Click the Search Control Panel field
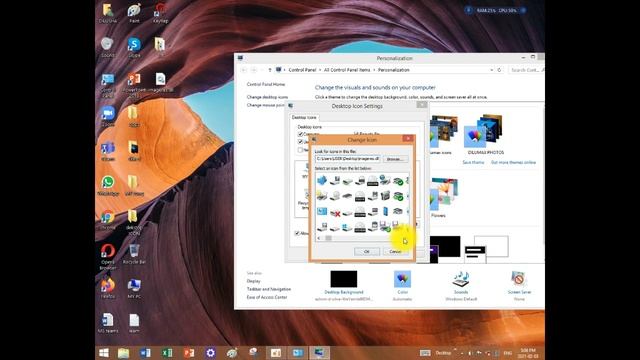Image resolution: width=640 pixels, height=360 pixels. pos(527,70)
